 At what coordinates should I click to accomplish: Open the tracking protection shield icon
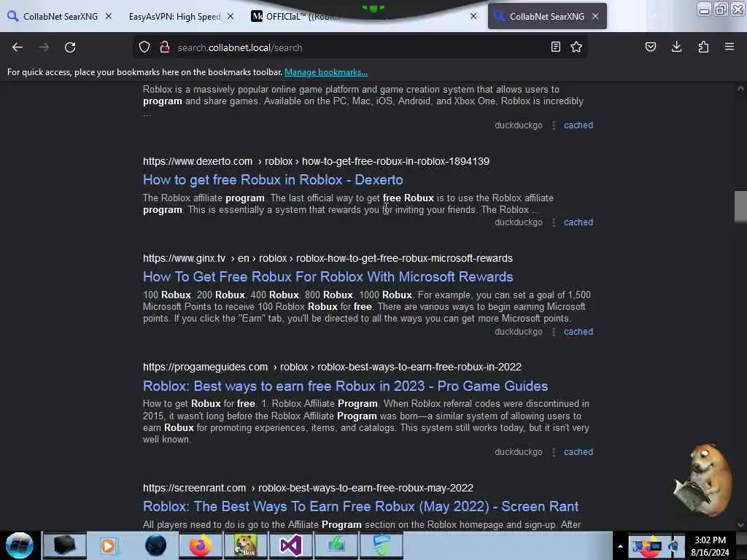pos(144,47)
